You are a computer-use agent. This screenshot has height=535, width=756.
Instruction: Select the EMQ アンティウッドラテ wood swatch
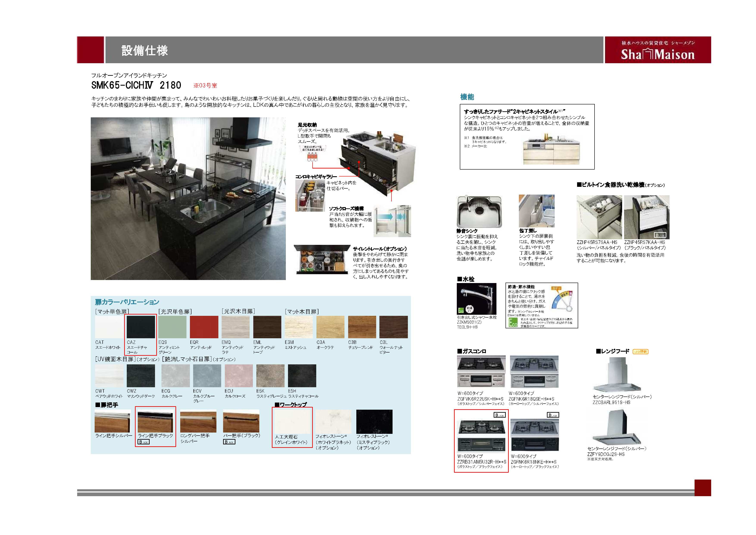pos(235,327)
